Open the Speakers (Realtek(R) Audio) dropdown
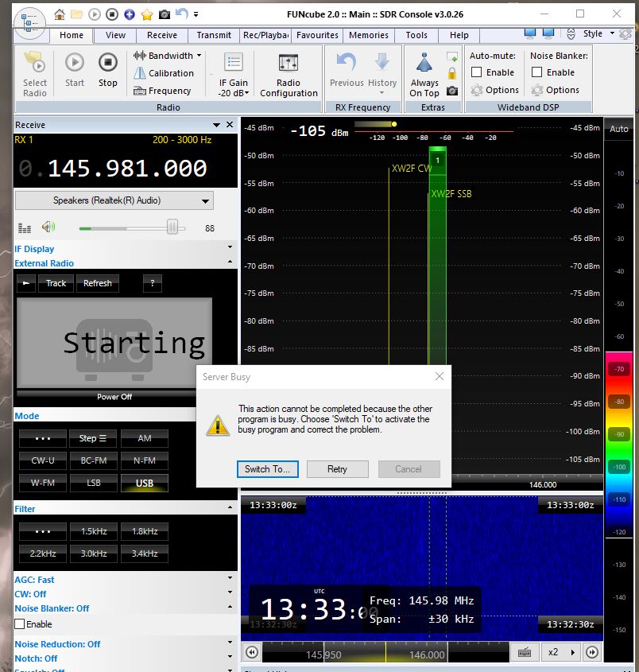 coord(114,201)
